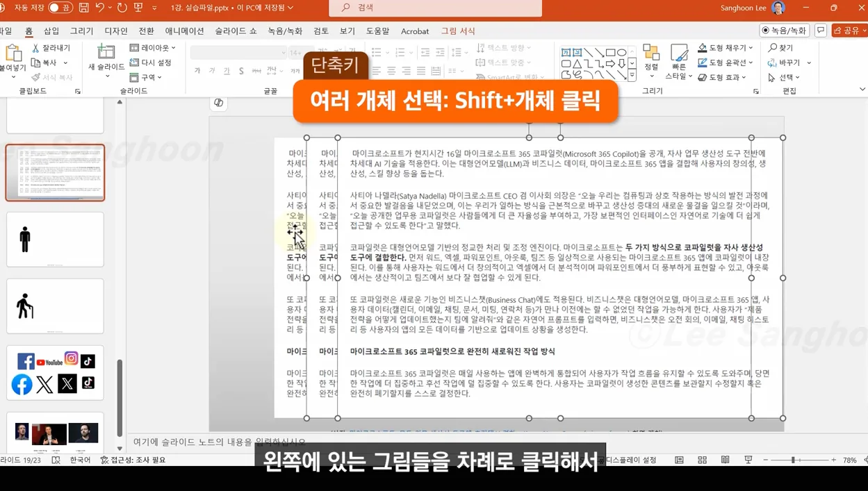Open the 삽입 ribbon tab
This screenshot has height=491, width=868.
(51, 31)
